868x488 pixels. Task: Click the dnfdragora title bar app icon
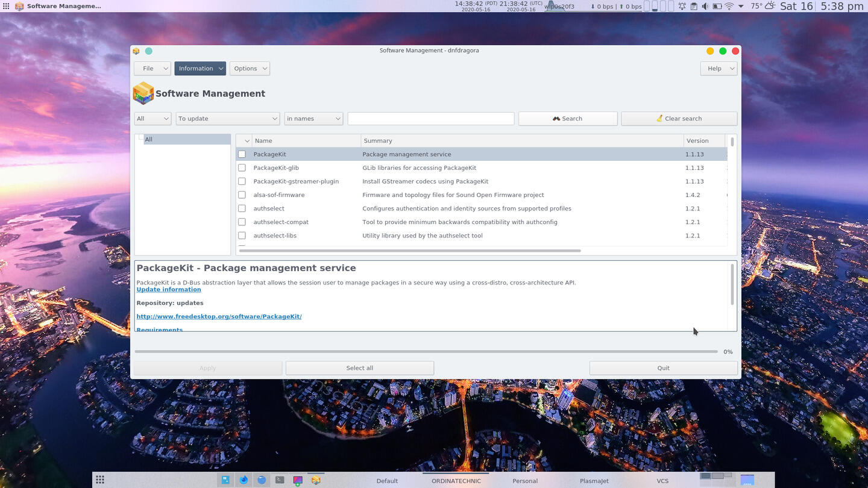click(x=136, y=51)
